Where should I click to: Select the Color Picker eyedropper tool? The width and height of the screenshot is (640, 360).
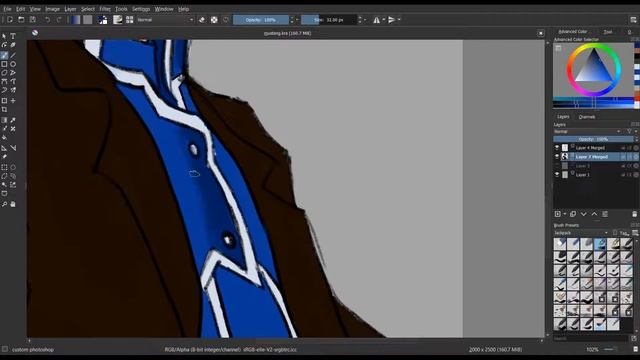(x=13, y=120)
